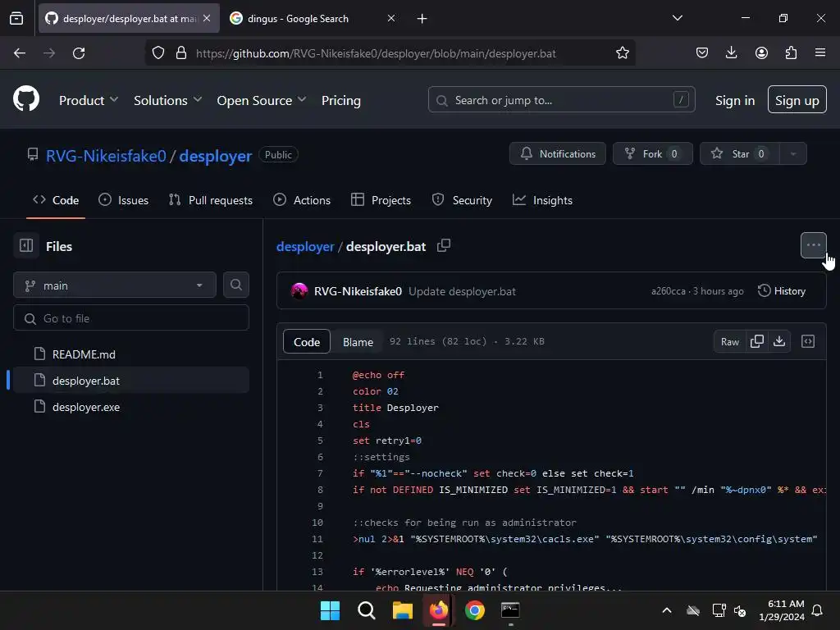The width and height of the screenshot is (840, 630).
Task: Open RVG-Nikeisfake0 avatar in commit bar
Action: point(299,291)
